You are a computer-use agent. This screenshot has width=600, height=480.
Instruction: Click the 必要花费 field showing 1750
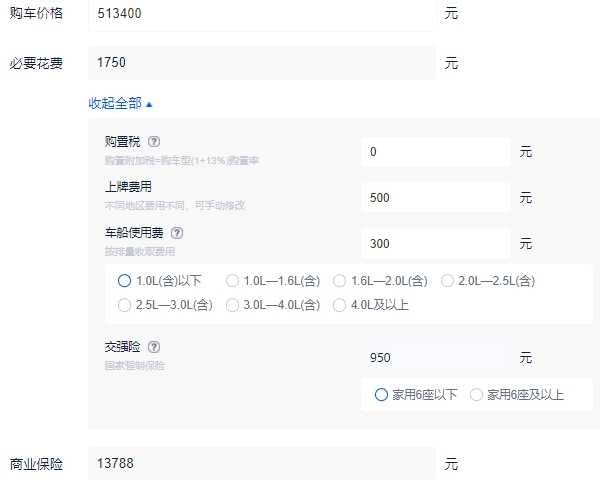262,63
